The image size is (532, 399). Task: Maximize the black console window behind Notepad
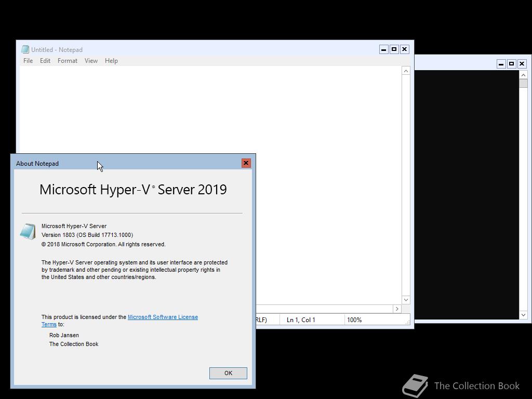(511, 64)
